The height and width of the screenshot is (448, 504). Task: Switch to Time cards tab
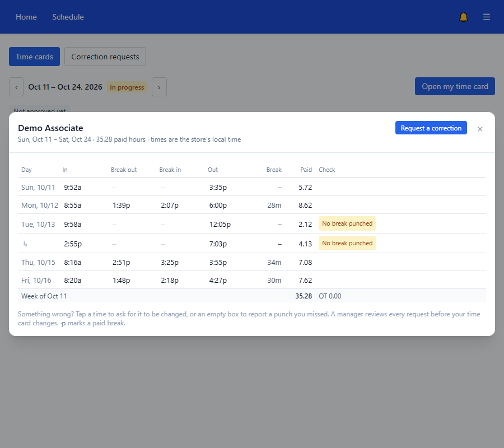[x=34, y=57]
